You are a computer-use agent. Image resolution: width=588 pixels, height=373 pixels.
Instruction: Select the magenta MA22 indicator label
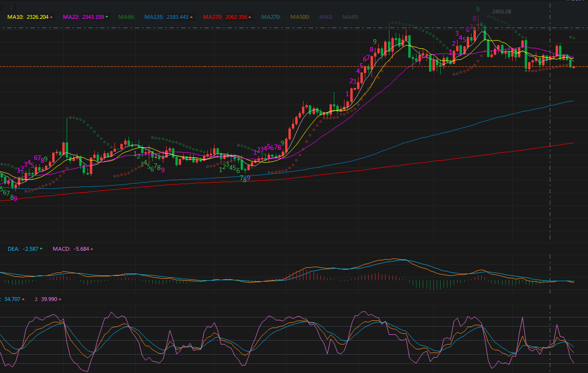(x=71, y=17)
